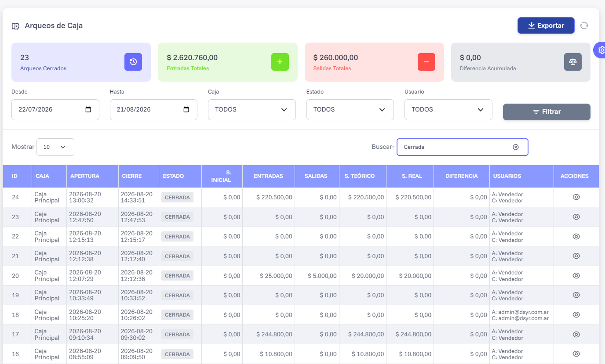Image resolution: width=605 pixels, height=364 pixels.
Task: Click the Desde date input field
Action: click(x=55, y=110)
